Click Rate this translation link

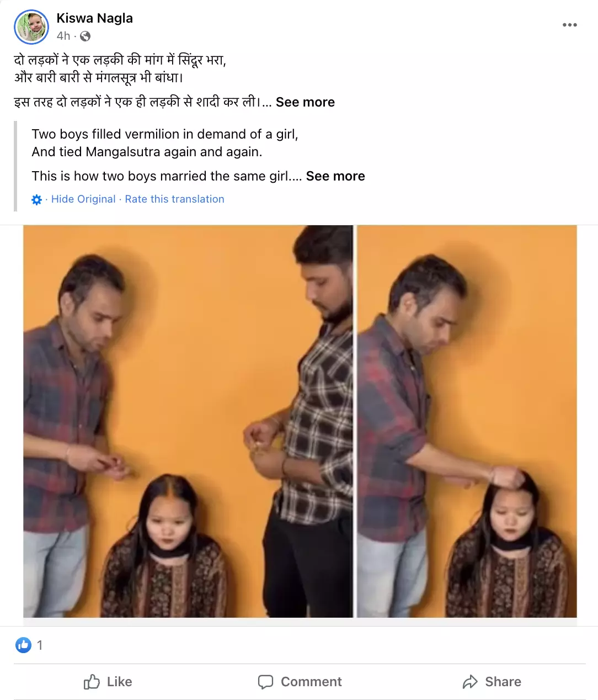pyautogui.click(x=174, y=199)
